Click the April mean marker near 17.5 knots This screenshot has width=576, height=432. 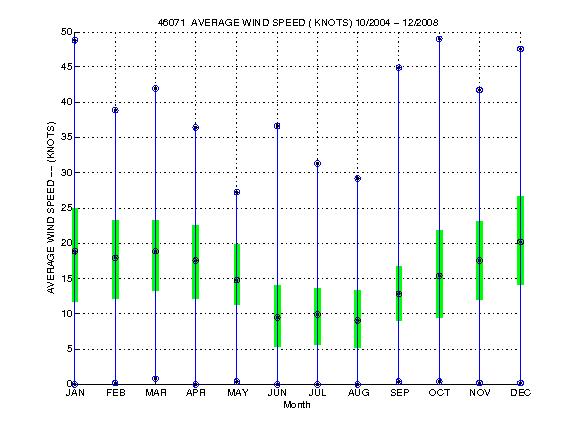(x=196, y=260)
